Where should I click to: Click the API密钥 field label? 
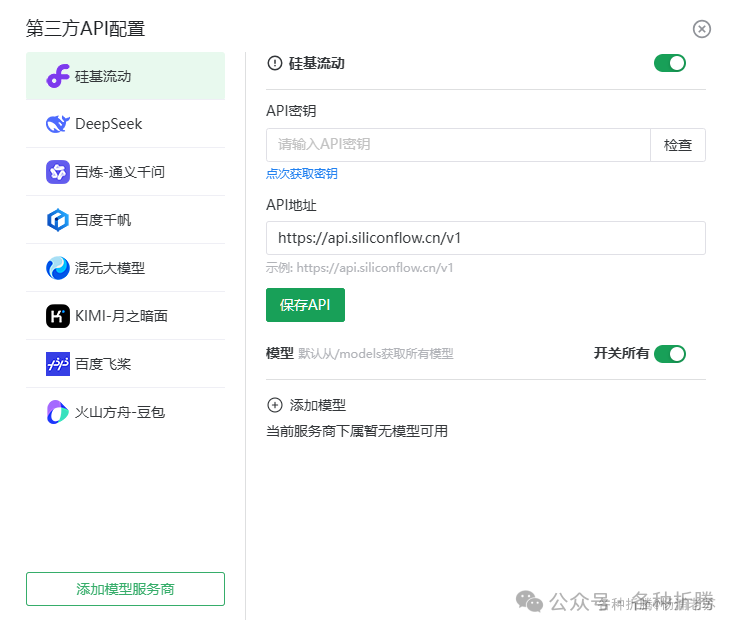click(291, 111)
